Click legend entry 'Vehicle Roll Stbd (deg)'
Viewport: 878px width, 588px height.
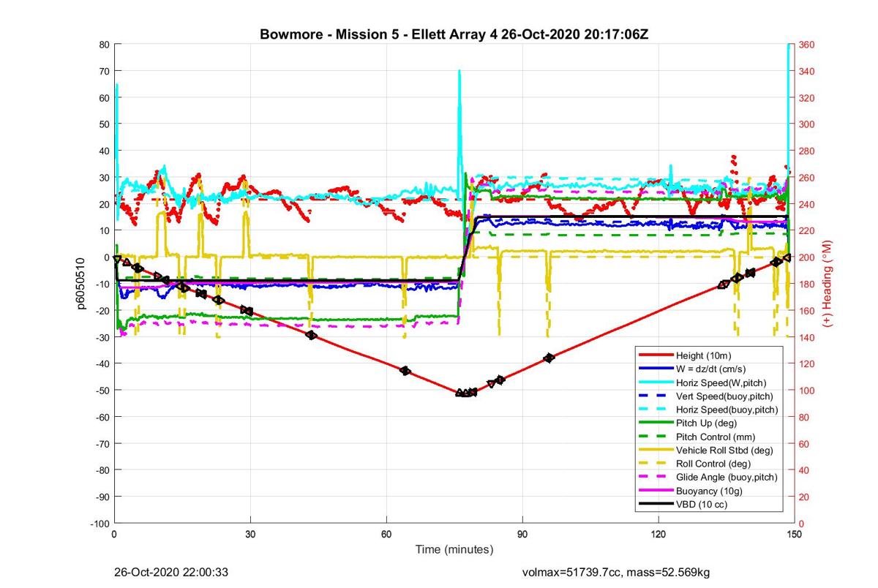coord(724,450)
